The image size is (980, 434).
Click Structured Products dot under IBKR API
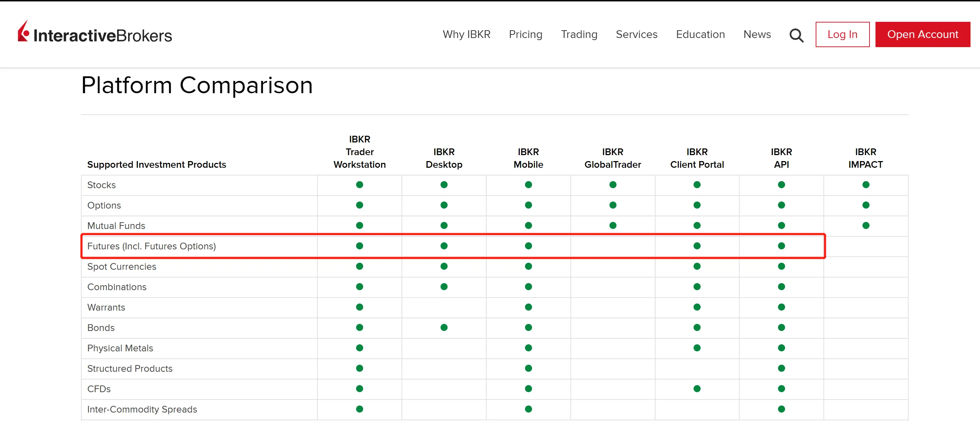pos(781,369)
